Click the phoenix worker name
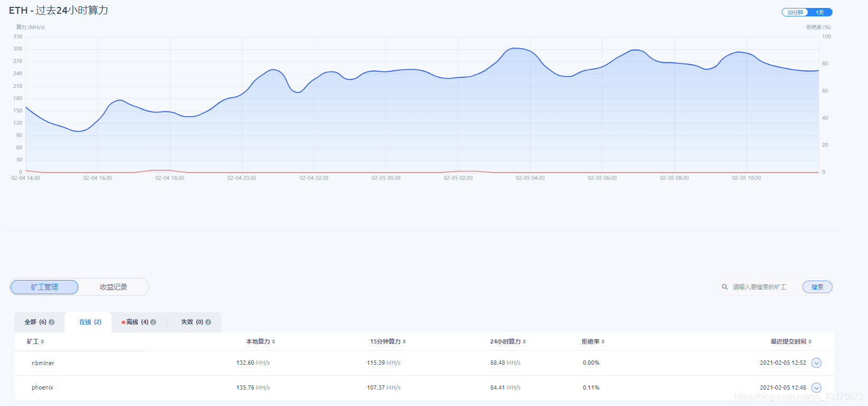The width and height of the screenshot is (868, 406). [x=42, y=387]
